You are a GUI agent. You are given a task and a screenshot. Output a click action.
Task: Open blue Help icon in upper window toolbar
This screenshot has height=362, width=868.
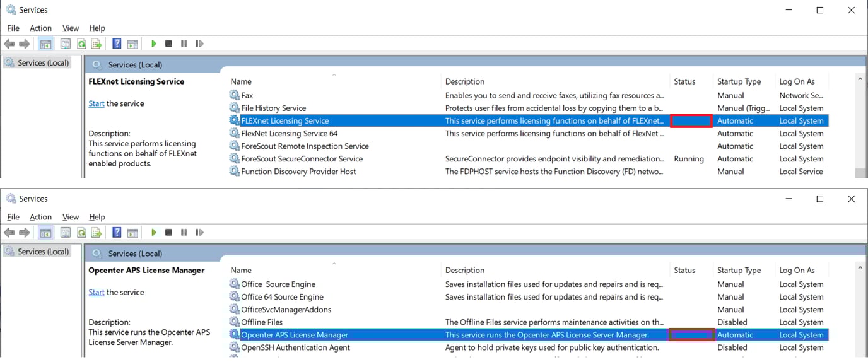117,44
